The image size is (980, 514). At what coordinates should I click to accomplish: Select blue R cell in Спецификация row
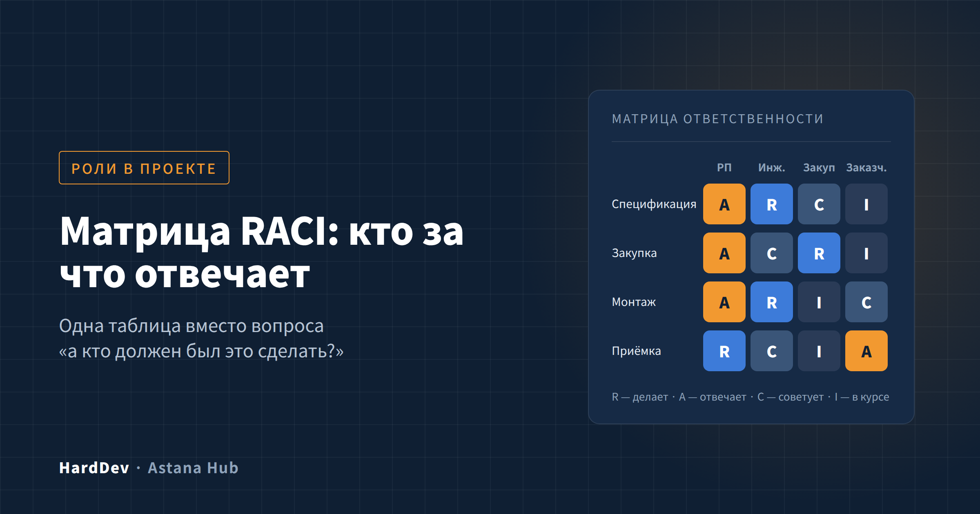(x=772, y=204)
